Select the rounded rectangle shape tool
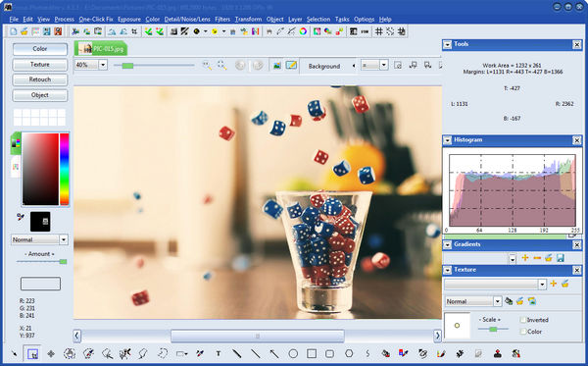 329,353
